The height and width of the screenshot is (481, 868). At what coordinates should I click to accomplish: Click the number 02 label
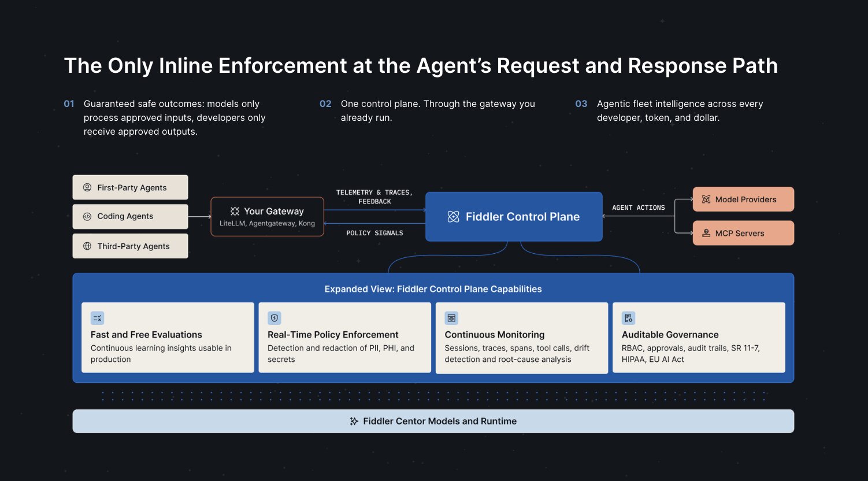pos(326,104)
